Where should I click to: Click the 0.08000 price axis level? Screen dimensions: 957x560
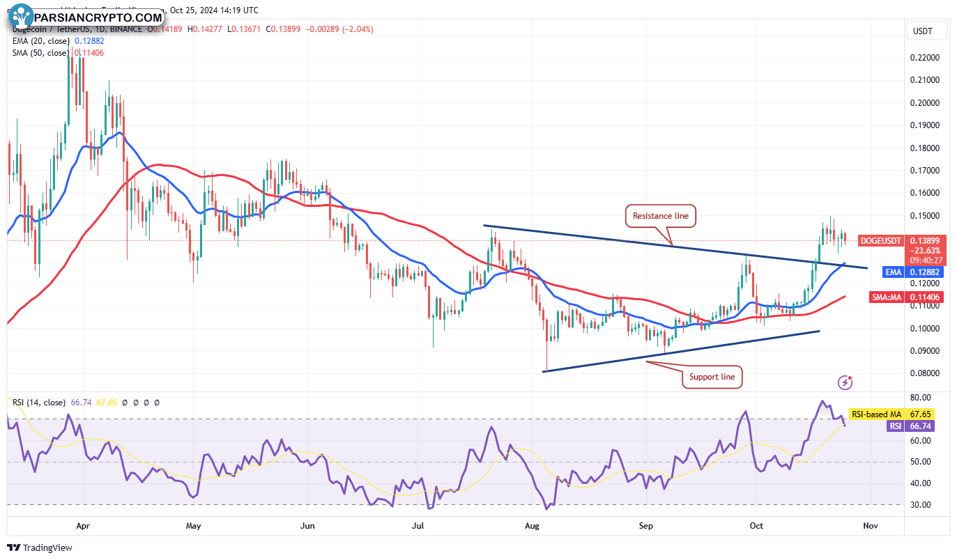(926, 373)
